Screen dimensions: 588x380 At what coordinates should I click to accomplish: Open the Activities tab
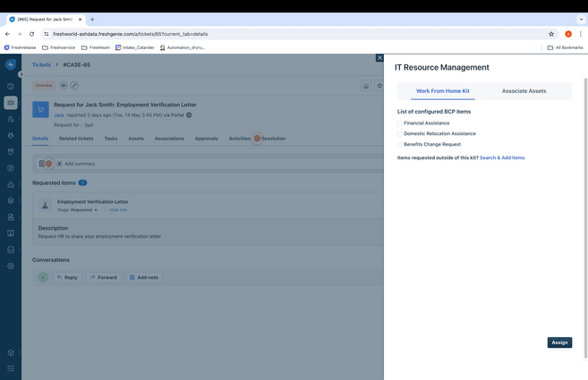pyautogui.click(x=239, y=139)
